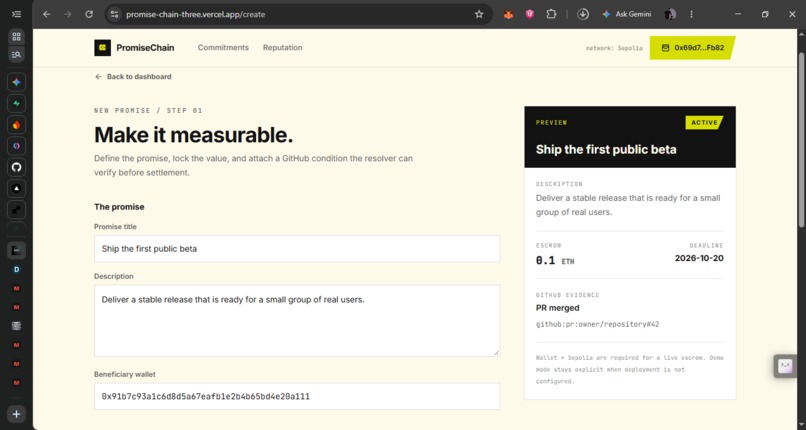
Task: Switch to the purple ring tab
Action: (16, 146)
